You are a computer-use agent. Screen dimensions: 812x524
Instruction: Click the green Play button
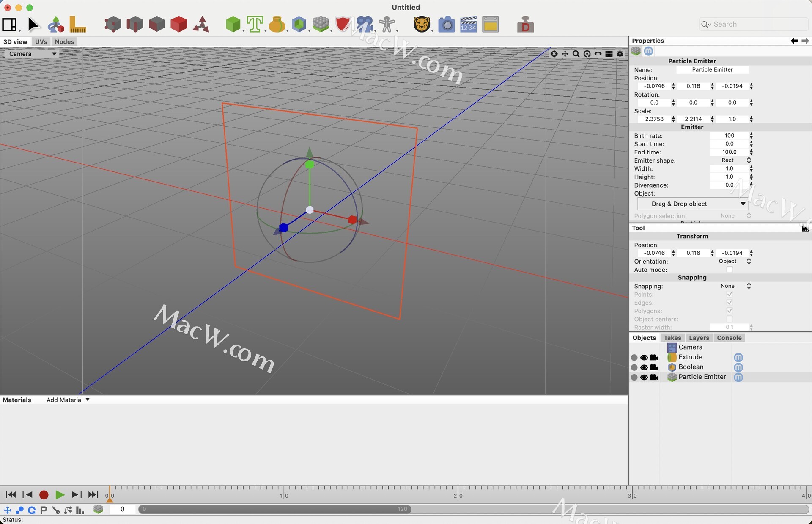60,495
